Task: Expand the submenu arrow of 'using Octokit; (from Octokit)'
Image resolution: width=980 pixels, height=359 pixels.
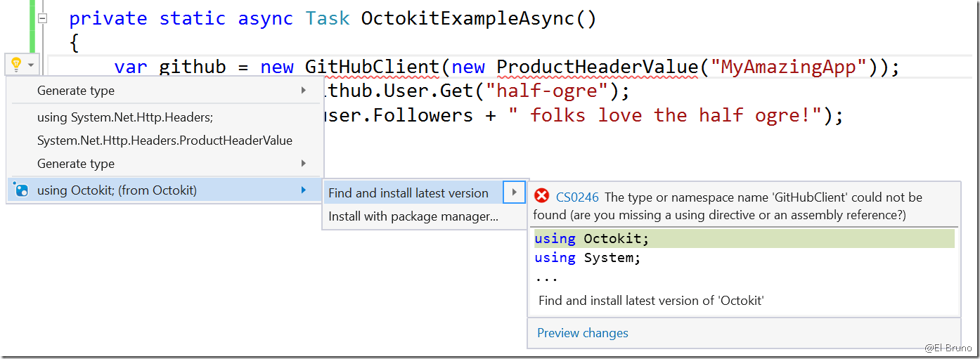Action: 304,190
